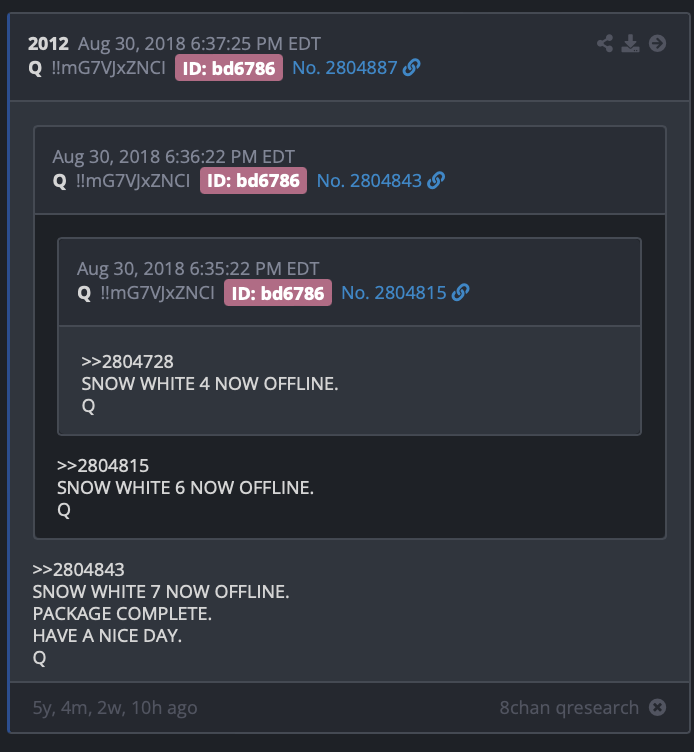Click the tripcode !!mG7VJxZNCI in the top header
The width and height of the screenshot is (694, 752).
tap(108, 68)
